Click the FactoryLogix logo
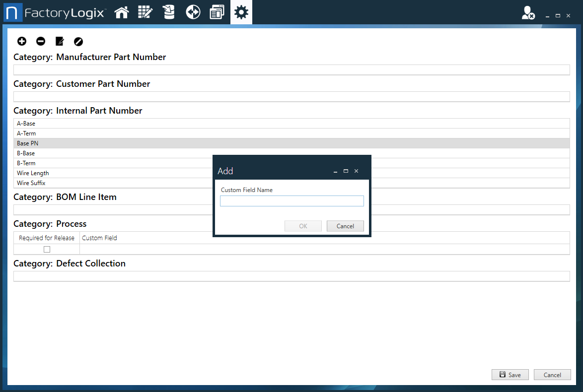Image resolution: width=583 pixels, height=392 pixels. pos(55,12)
